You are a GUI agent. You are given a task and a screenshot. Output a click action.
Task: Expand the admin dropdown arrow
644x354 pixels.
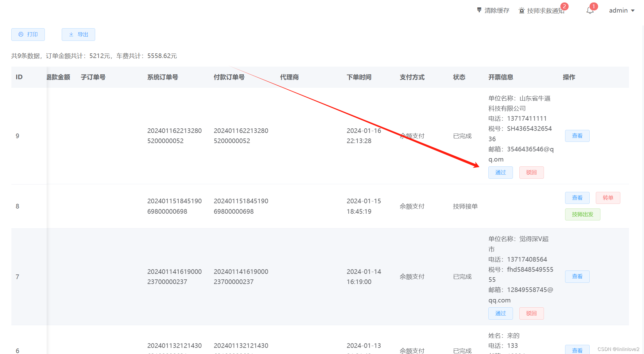[633, 11]
